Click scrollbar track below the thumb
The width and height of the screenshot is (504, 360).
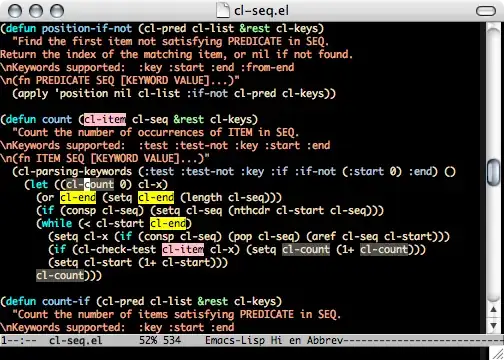click(493, 243)
